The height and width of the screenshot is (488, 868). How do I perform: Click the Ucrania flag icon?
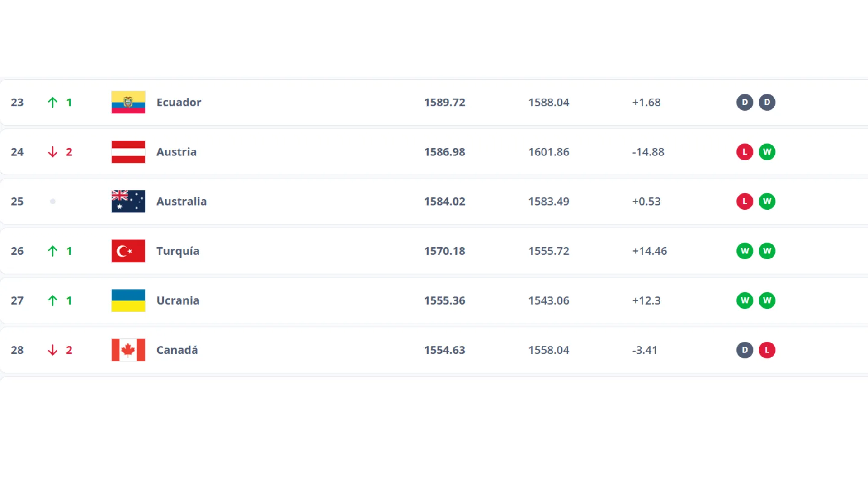[128, 300]
